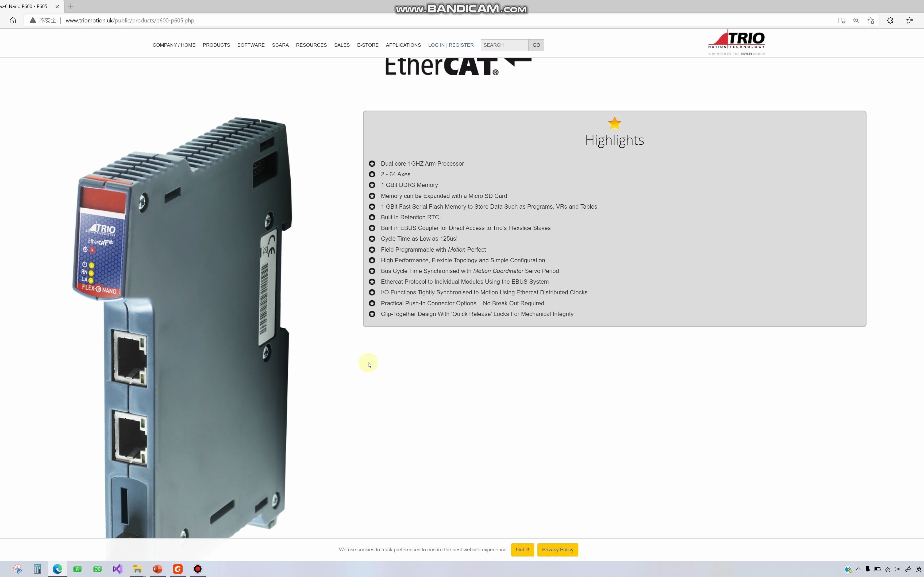Click the SCARA navigation tab
The image size is (924, 577).
(x=279, y=45)
